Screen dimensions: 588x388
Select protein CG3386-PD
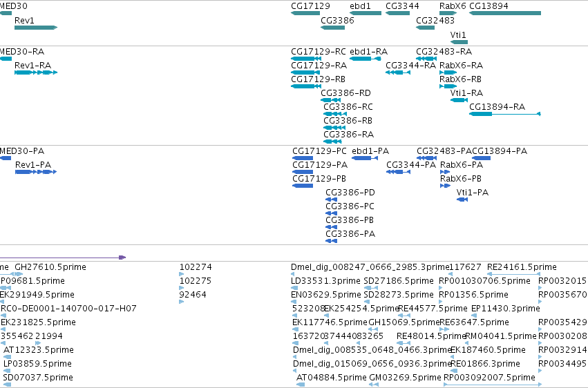point(331,200)
